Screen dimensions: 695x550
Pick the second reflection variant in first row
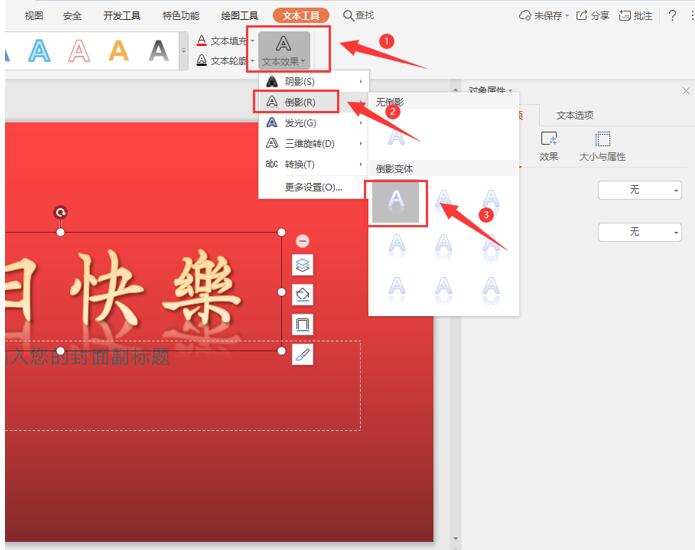[443, 203]
